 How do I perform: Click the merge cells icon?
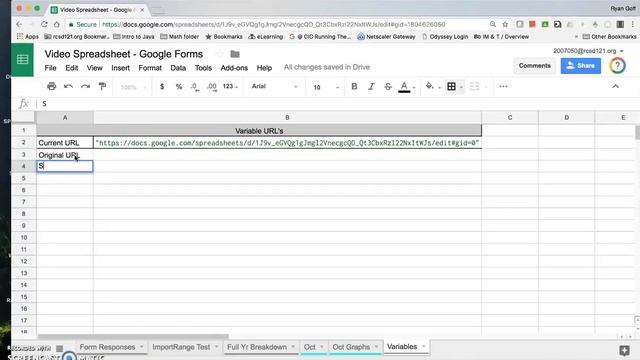474,87
